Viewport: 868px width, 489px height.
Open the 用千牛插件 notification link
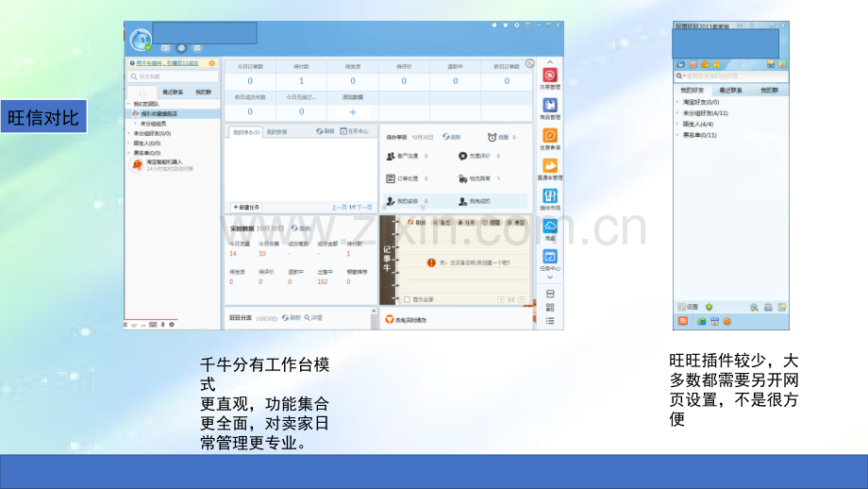click(167, 63)
